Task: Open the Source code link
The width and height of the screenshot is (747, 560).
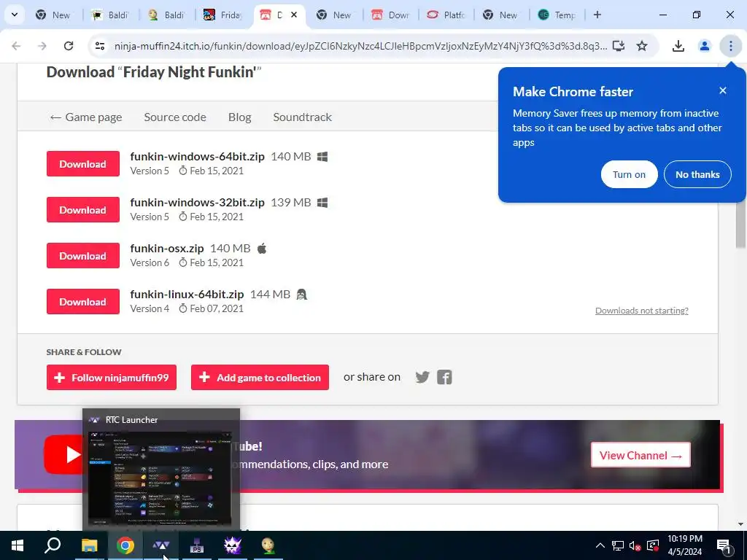Action: coord(175,117)
